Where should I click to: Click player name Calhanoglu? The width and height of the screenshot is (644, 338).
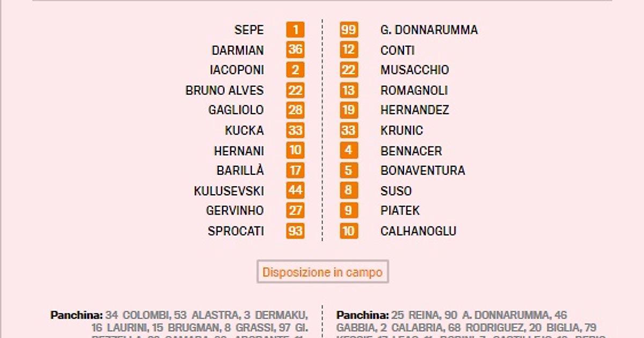coord(418,231)
